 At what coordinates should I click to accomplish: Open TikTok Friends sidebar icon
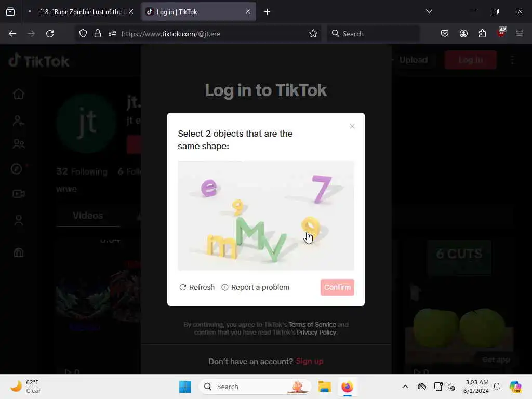(19, 144)
